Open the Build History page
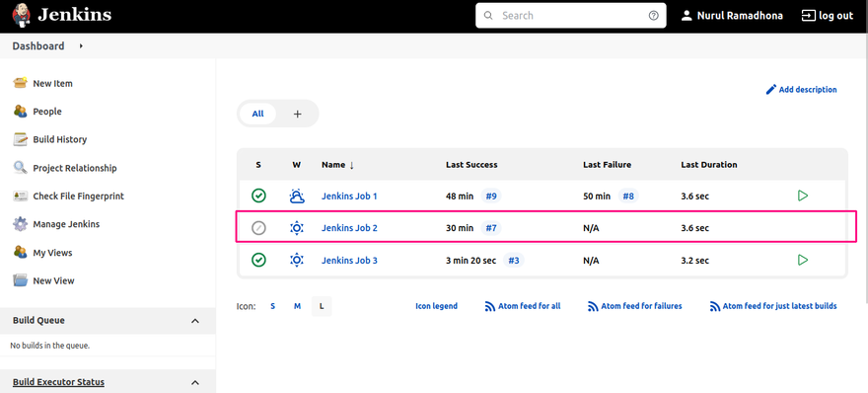This screenshot has width=868, height=393. click(60, 139)
